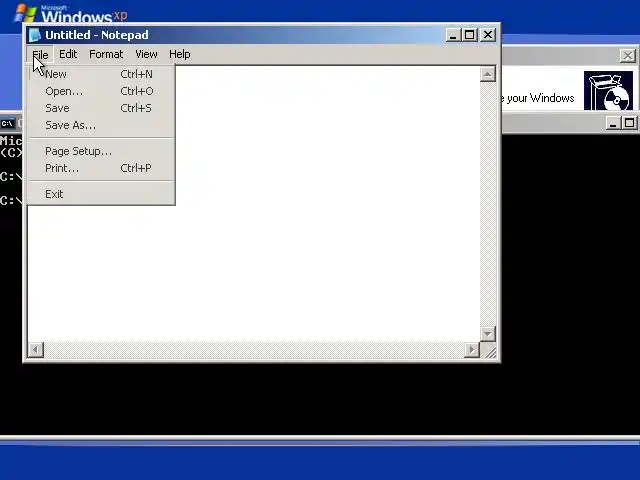Open Page Setup... dialog entry
Screen dimensions: 640x480
tap(101, 151)
